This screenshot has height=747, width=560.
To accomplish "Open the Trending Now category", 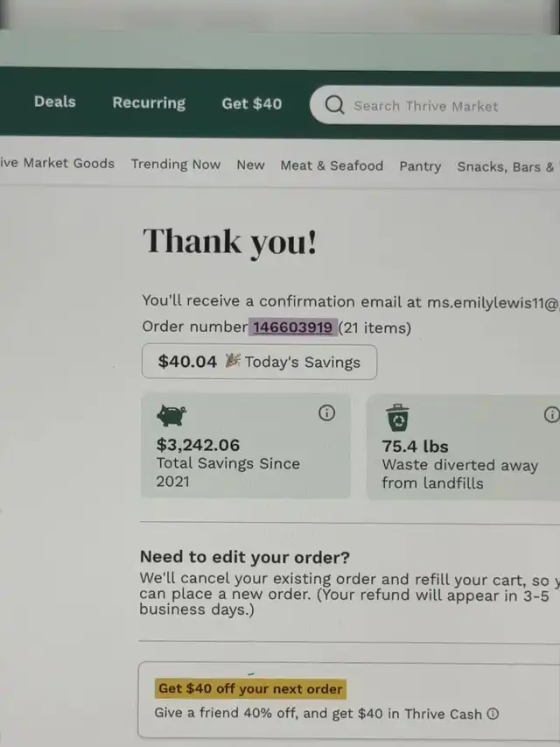I will (176, 164).
